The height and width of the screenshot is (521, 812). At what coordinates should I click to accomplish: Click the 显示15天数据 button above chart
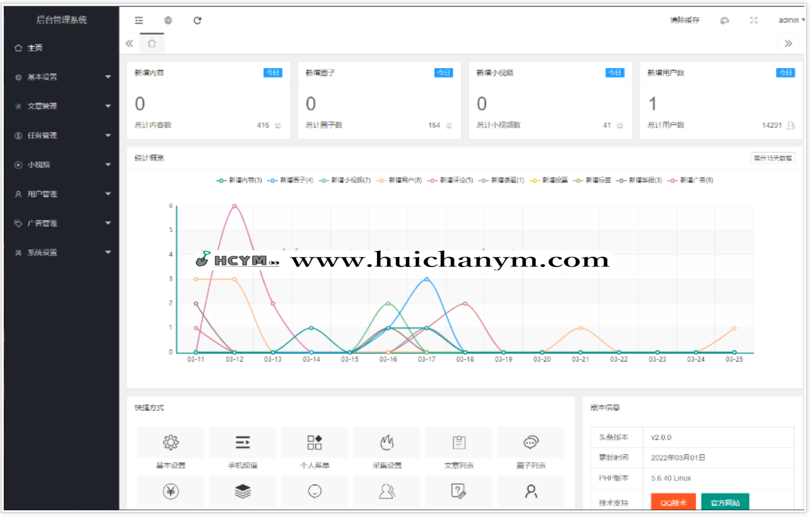point(772,158)
